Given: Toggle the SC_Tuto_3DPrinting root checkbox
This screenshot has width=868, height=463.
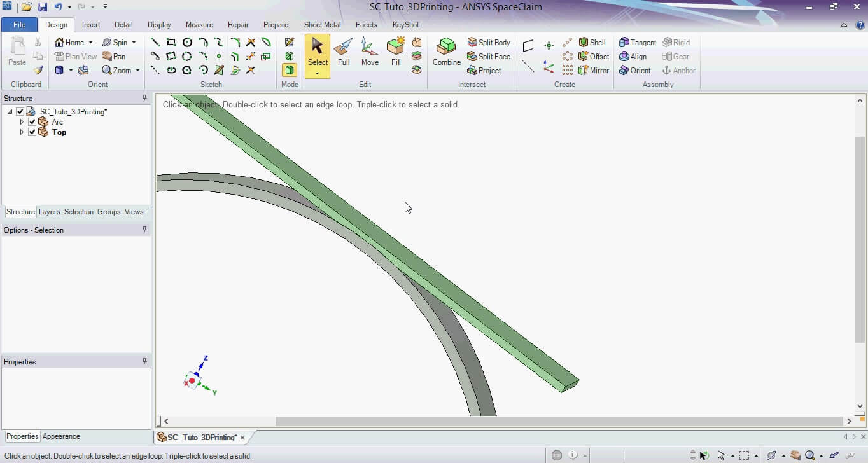Looking at the screenshot, I should coord(20,112).
